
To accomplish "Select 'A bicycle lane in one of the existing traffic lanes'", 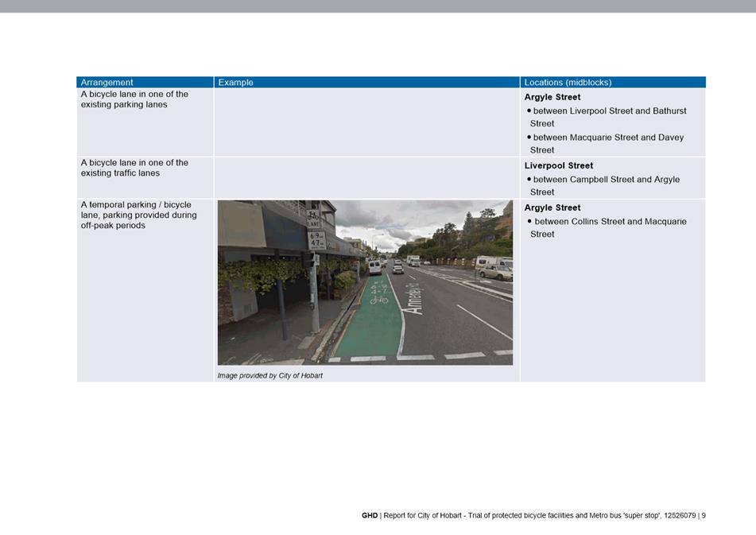I will (x=134, y=168).
